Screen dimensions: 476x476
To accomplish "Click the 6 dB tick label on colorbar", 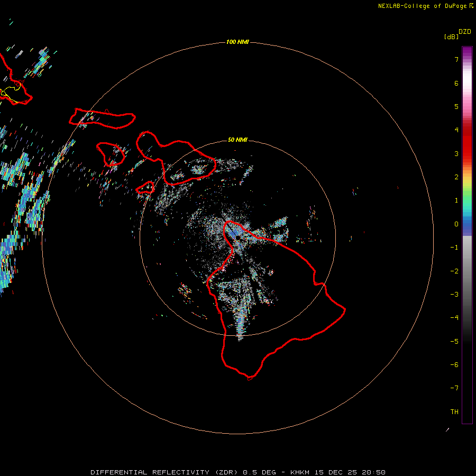I will click(x=456, y=83).
